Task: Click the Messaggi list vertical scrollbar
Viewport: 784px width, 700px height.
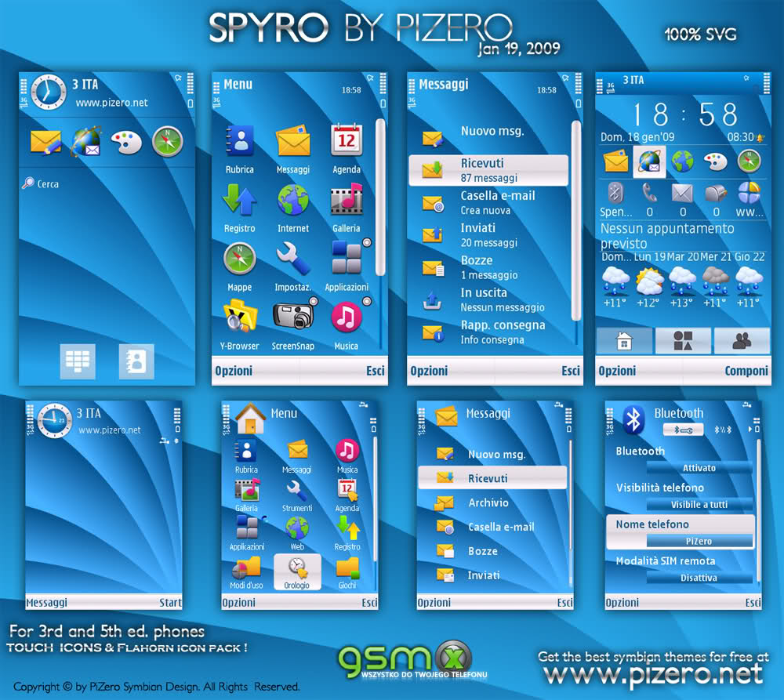Action: tap(576, 219)
